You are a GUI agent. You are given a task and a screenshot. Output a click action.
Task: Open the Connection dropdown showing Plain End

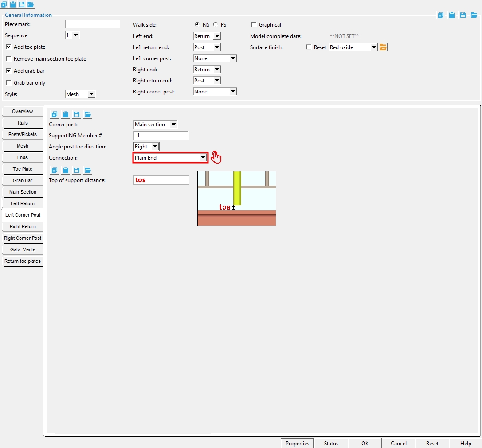pyautogui.click(x=203, y=157)
